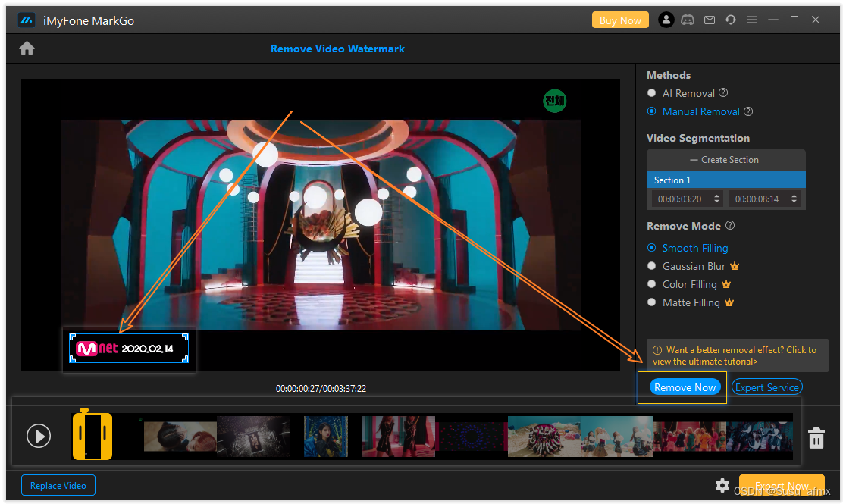Choose Color Filling remove mode
Viewport: 843px width, 504px height.
tap(652, 283)
